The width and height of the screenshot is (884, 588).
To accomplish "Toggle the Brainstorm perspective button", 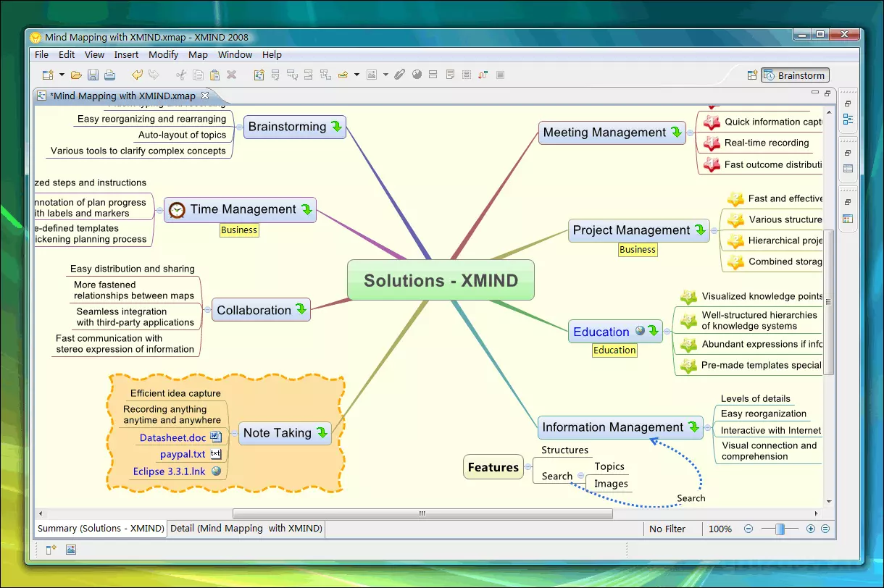I will (795, 75).
